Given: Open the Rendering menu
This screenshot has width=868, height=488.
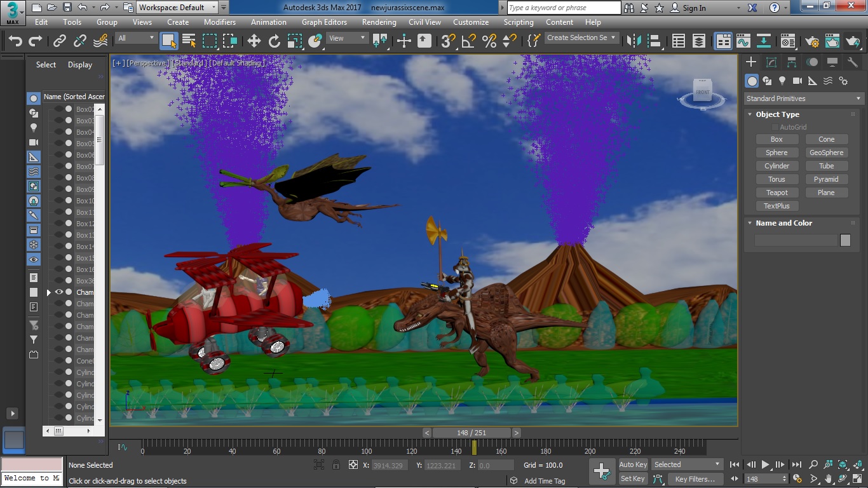Looking at the screenshot, I should click(379, 22).
